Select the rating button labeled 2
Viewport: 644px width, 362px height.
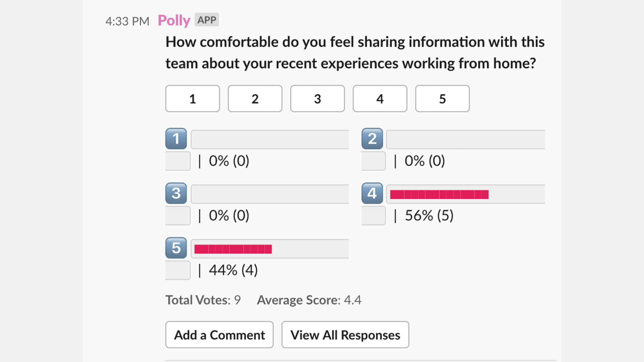point(255,98)
